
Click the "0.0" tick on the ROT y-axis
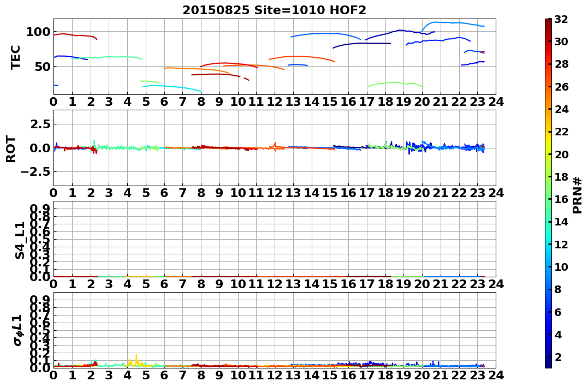40,148
